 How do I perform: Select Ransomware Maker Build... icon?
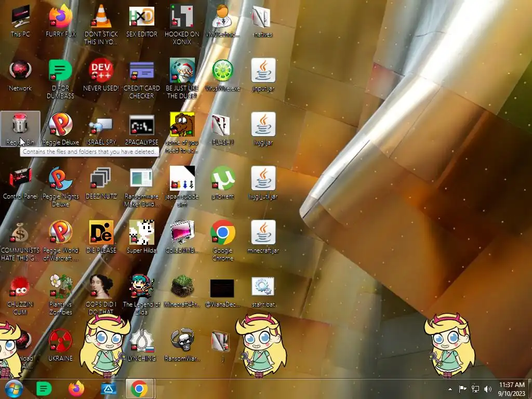click(141, 187)
